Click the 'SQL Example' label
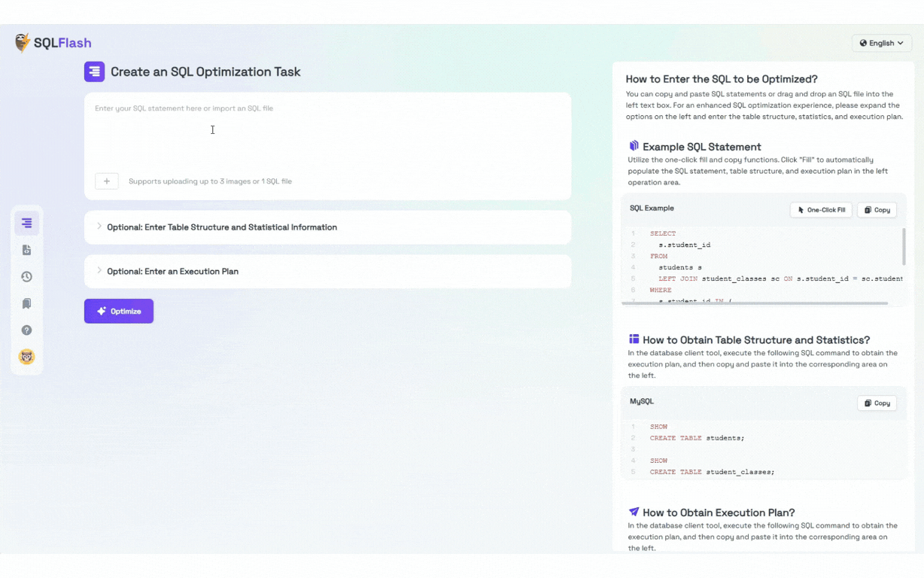This screenshot has width=924, height=578. (652, 208)
